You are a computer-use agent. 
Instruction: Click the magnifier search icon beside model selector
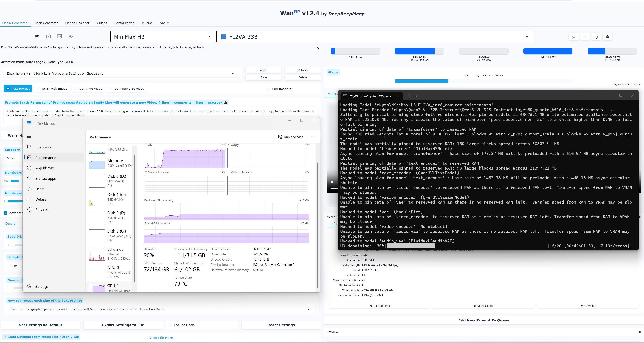coord(574,37)
